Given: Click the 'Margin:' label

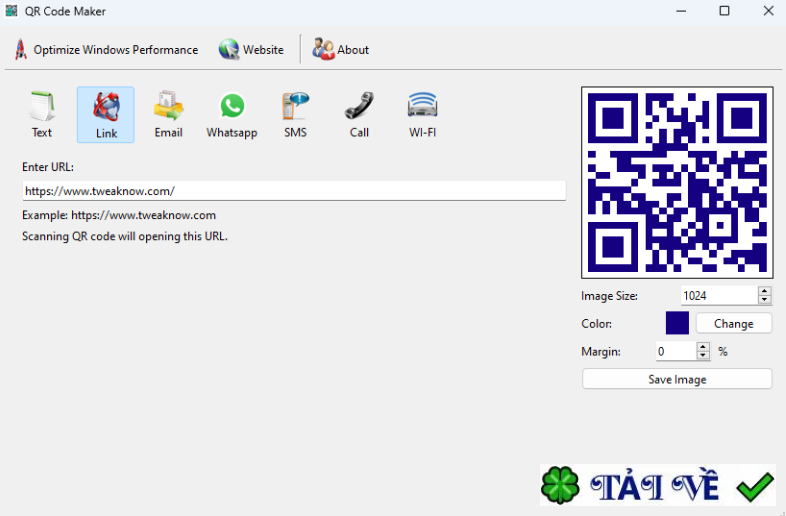Looking at the screenshot, I should (601, 352).
